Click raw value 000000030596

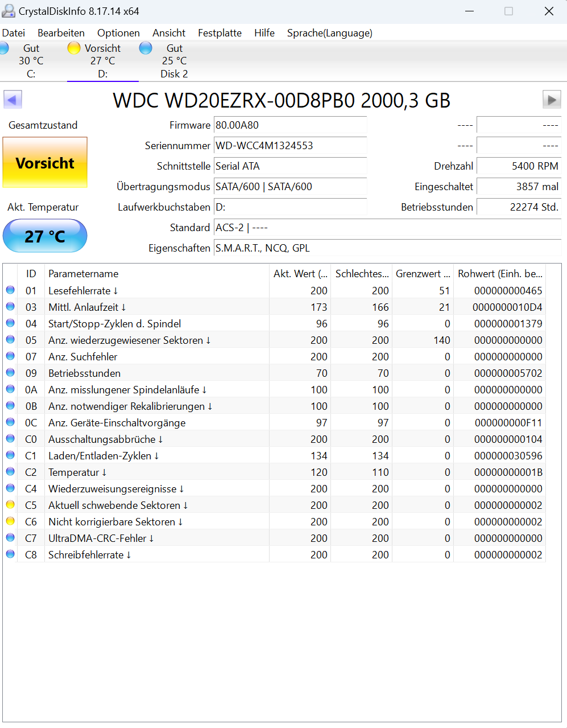[508, 455]
